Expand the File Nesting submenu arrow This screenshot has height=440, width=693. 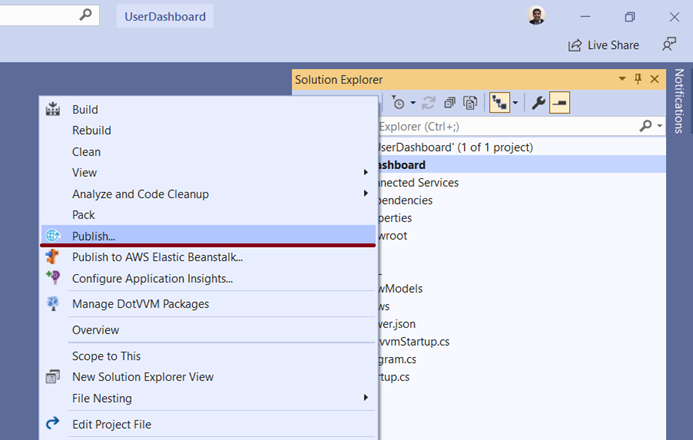pyautogui.click(x=366, y=398)
